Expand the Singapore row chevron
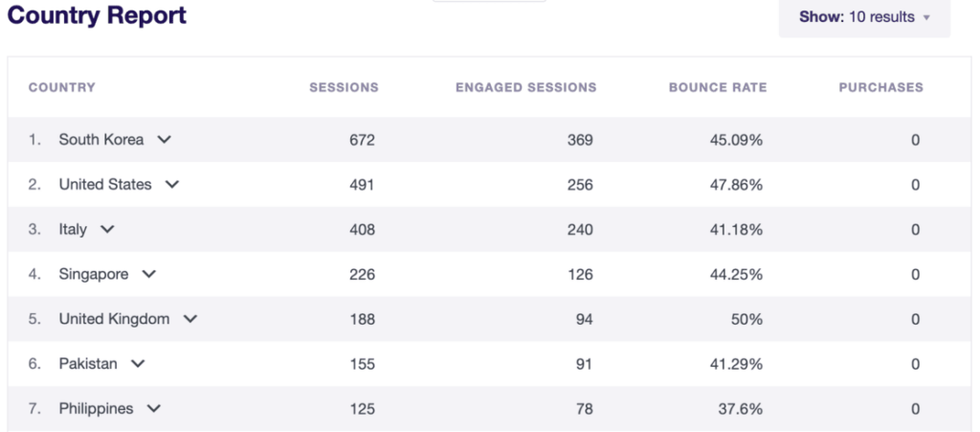The height and width of the screenshot is (432, 980). coord(148,275)
